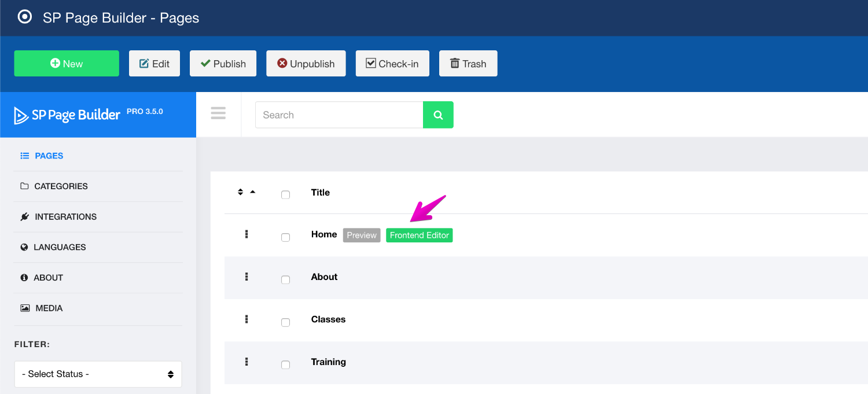
Task: Click the Check-in button
Action: (392, 64)
